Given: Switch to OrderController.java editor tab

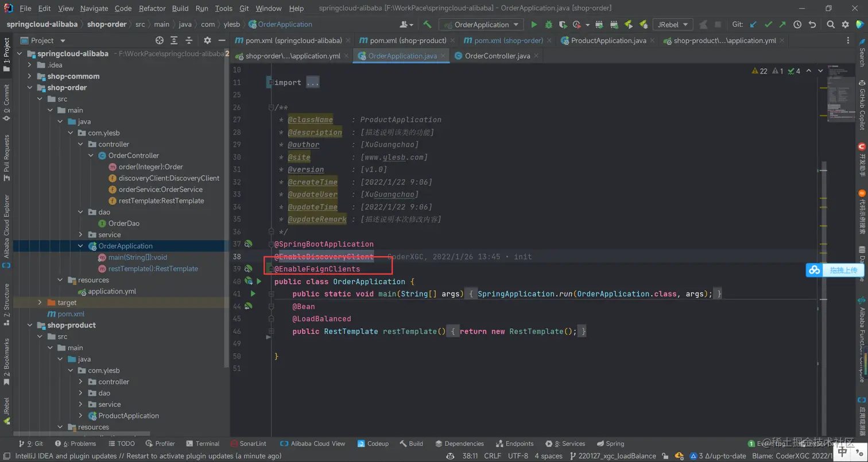Looking at the screenshot, I should tap(497, 56).
